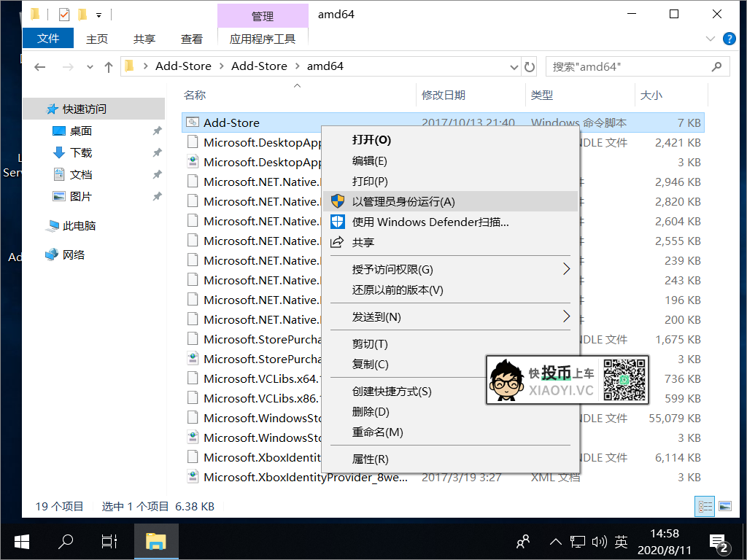Click the Up directory arrow icon
Image resolution: width=747 pixels, height=560 pixels.
click(109, 66)
